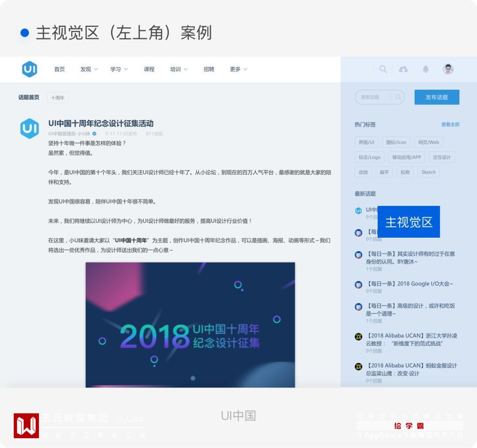Click the first UI avatar under 最新话题
The width and height of the screenshot is (477, 448).
pos(358,211)
